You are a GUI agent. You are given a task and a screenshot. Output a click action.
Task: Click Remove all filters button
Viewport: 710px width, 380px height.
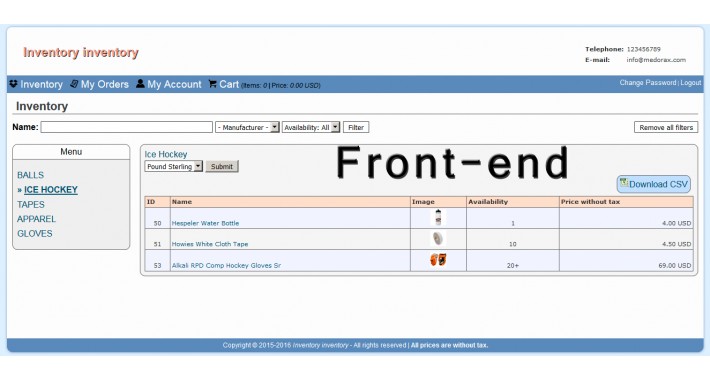(666, 127)
